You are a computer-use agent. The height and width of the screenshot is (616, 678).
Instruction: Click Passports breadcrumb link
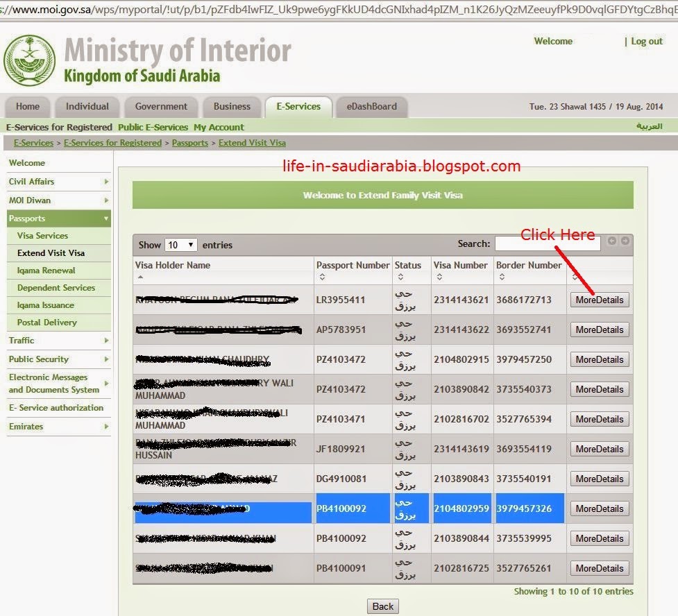190,143
